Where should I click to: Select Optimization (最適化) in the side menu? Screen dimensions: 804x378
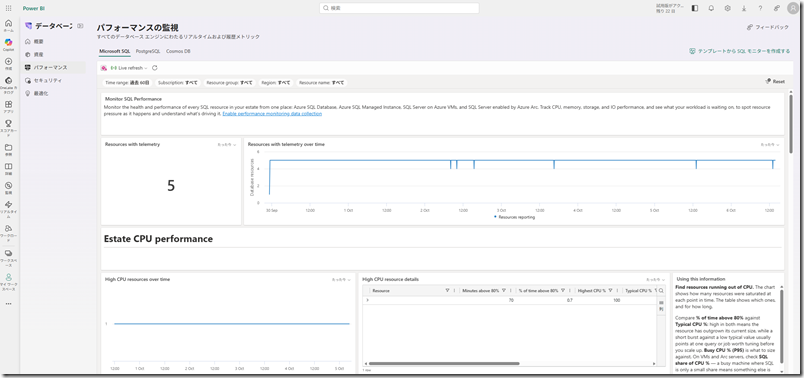click(x=53, y=93)
